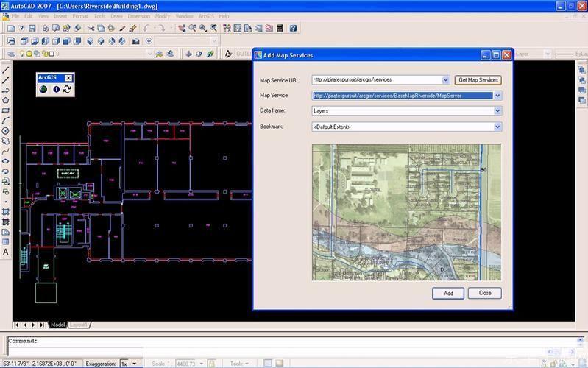
Task: Toggle the layer lock padlock icon
Action: [x=44, y=54]
